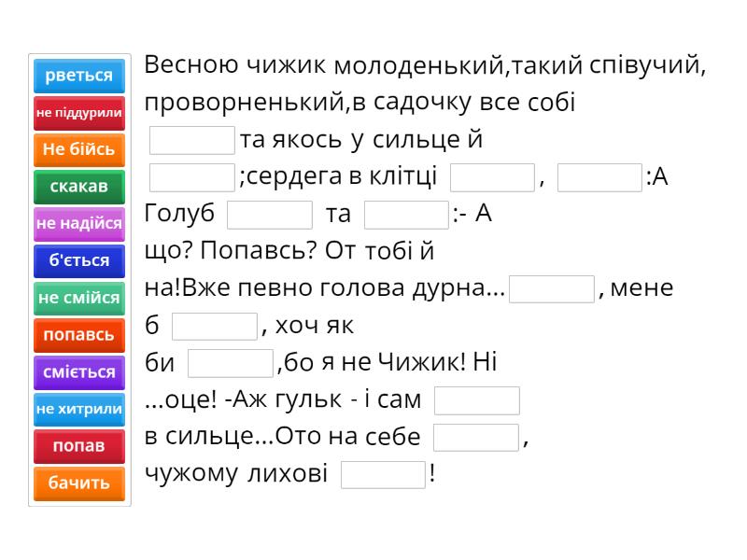
Task: Choose the 'сміється' word tile
Action: point(79,371)
